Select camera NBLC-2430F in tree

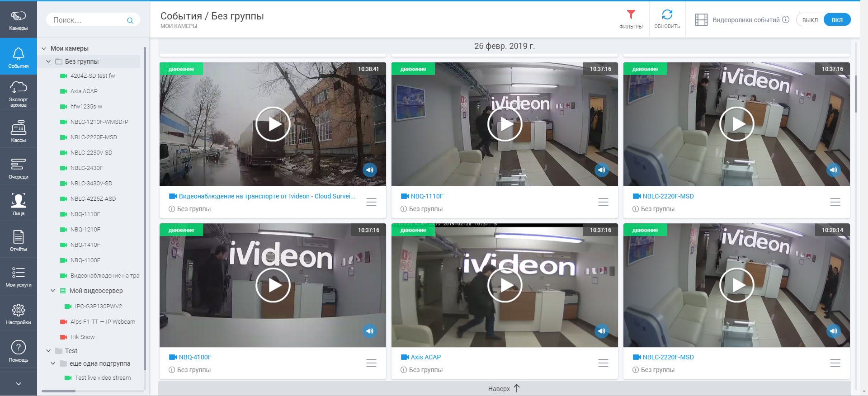pyautogui.click(x=87, y=168)
